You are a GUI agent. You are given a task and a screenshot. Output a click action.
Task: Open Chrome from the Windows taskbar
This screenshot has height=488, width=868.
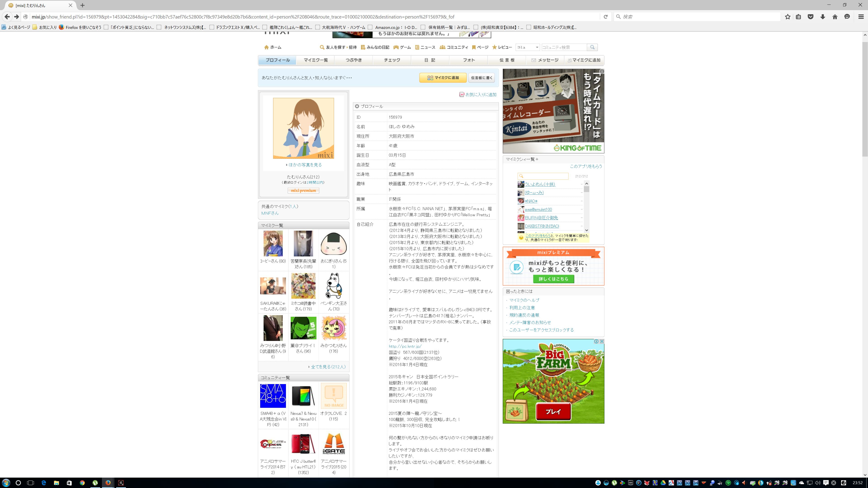coord(82,483)
